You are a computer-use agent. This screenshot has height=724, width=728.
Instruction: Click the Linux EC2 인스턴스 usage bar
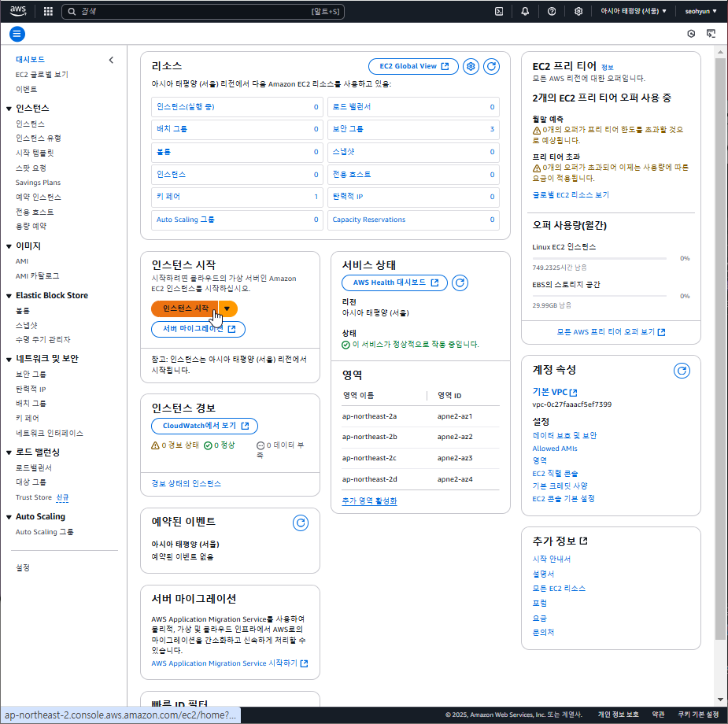[x=600, y=258]
